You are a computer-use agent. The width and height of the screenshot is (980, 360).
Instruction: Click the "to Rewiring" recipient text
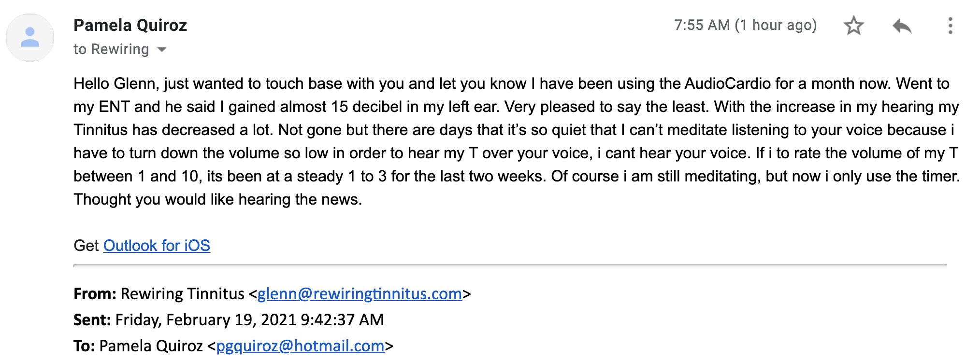tap(111, 49)
